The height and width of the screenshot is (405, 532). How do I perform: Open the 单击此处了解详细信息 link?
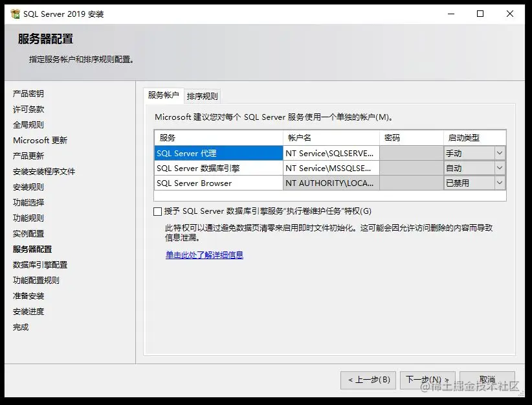click(205, 255)
